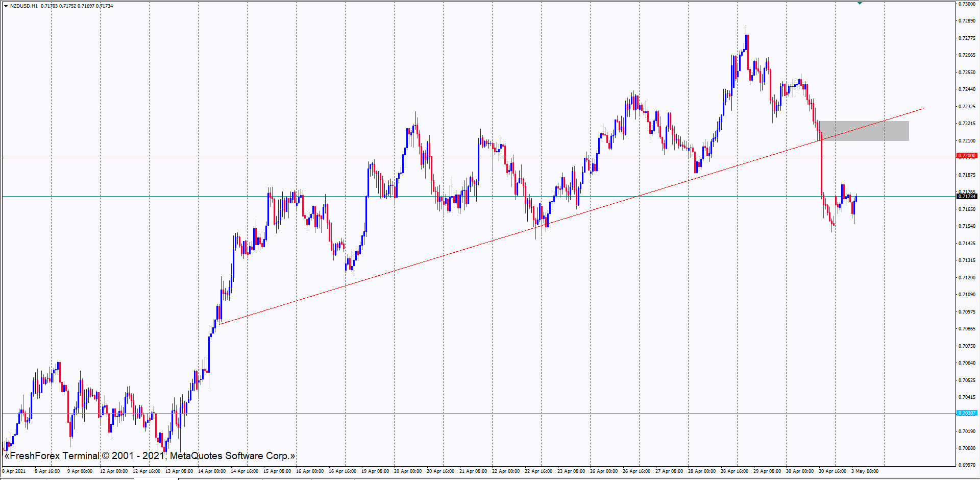Click the 0.70080 price scale label
The width and height of the screenshot is (980, 480).
pyautogui.click(x=967, y=448)
